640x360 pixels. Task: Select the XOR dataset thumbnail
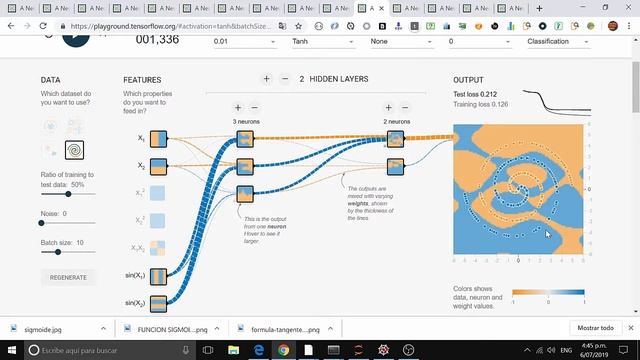click(x=75, y=126)
